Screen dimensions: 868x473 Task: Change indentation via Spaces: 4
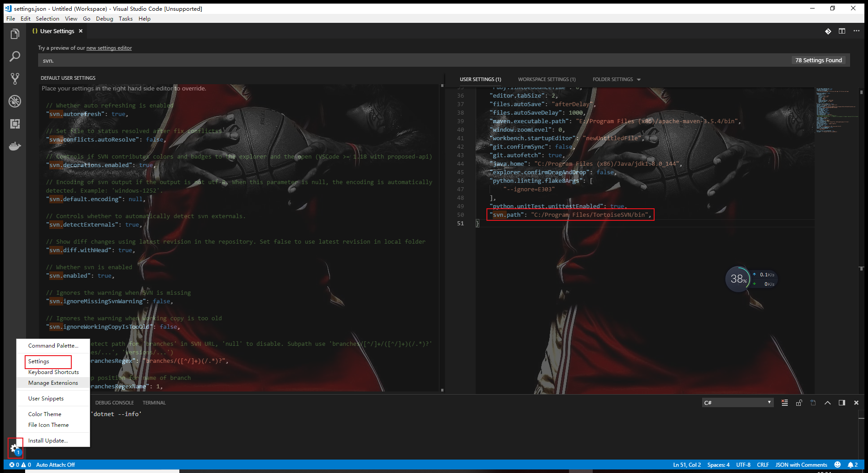point(719,464)
